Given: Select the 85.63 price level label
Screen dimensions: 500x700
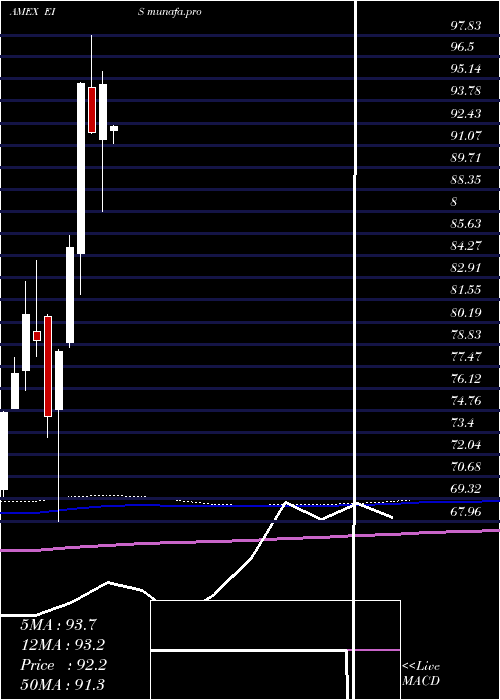Looking at the screenshot, I should point(466,223).
